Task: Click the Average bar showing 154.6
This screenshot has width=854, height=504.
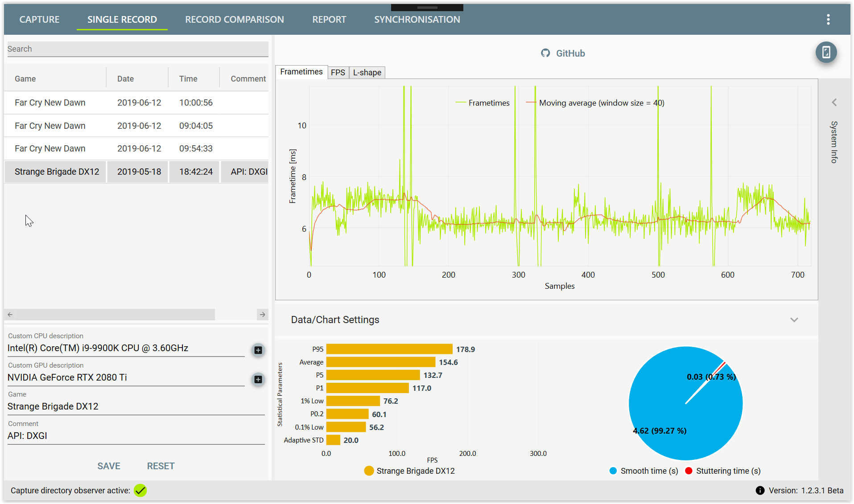Action: coord(381,362)
